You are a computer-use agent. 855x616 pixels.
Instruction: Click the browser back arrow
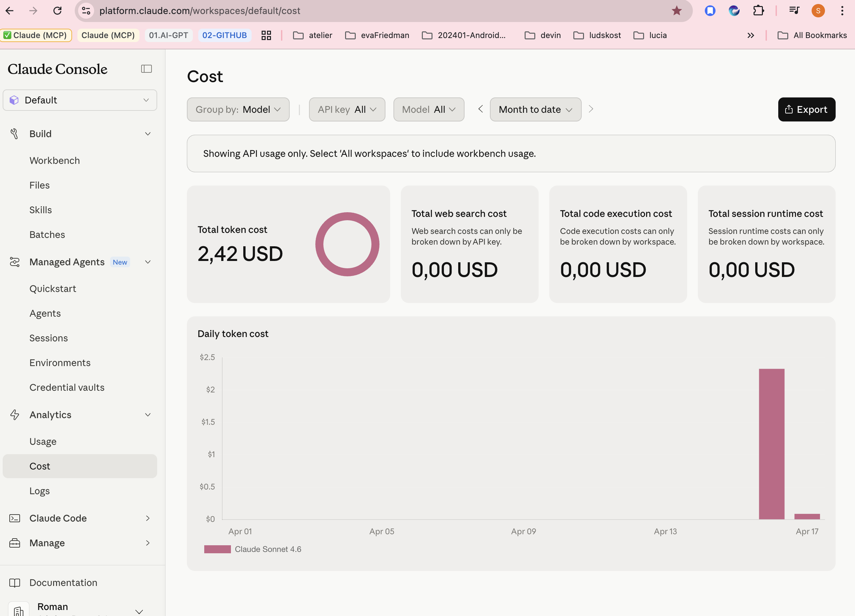[10, 11]
